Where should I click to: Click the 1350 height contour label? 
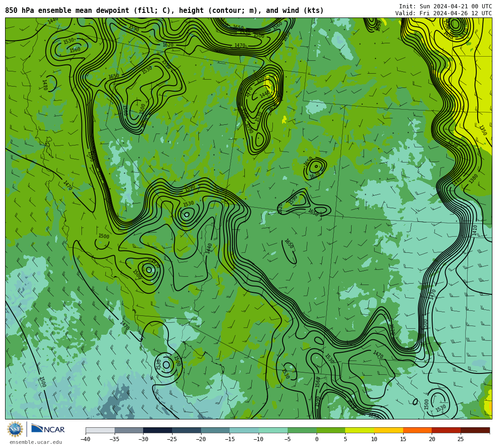pyautogui.click(x=483, y=130)
